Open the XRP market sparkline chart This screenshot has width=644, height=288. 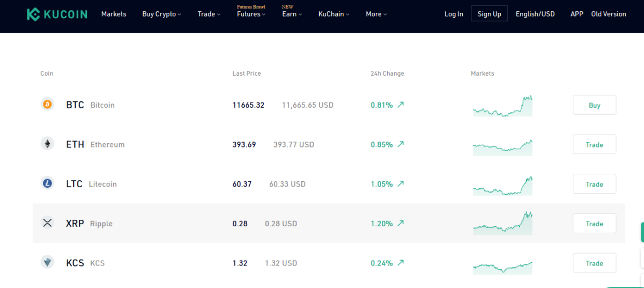coord(502,223)
